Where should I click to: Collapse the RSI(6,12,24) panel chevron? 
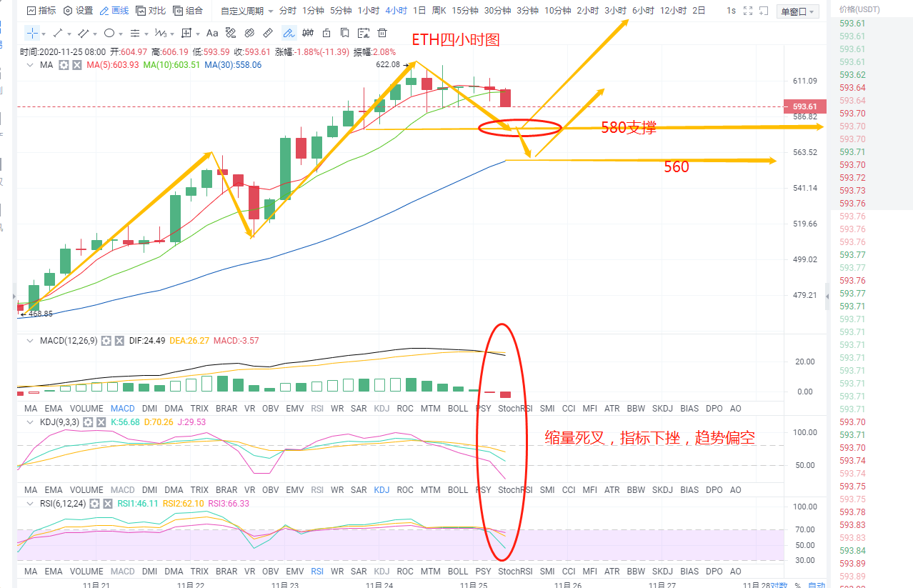(29, 504)
